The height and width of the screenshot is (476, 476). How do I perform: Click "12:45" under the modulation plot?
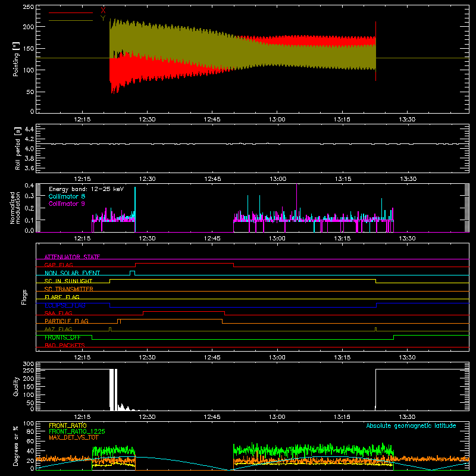[x=212, y=239]
